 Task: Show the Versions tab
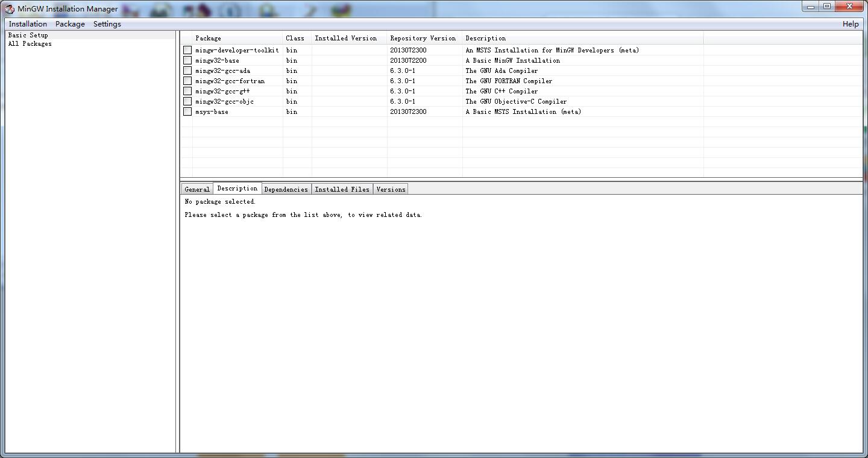click(x=391, y=189)
